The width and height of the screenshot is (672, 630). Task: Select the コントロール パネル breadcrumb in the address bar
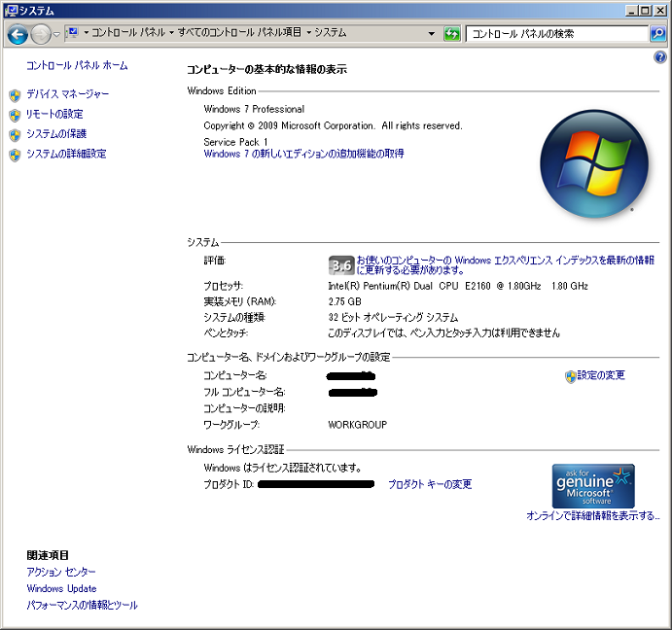[x=128, y=33]
